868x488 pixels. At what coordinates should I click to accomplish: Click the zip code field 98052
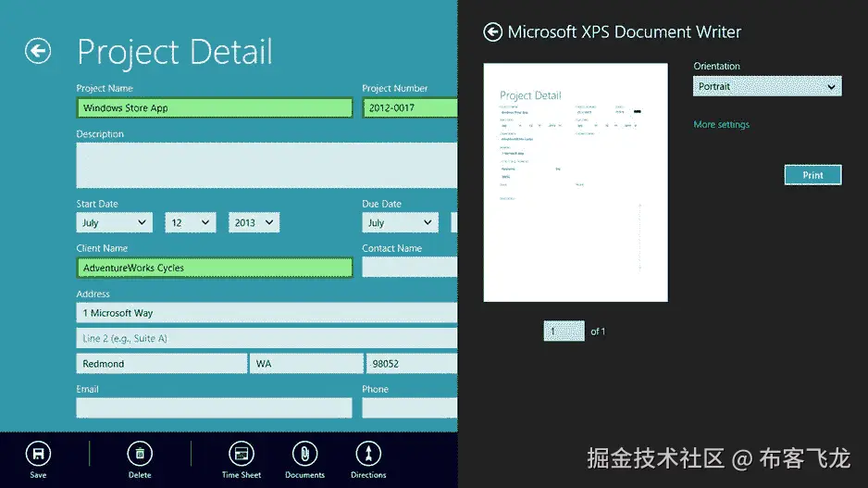pos(412,364)
